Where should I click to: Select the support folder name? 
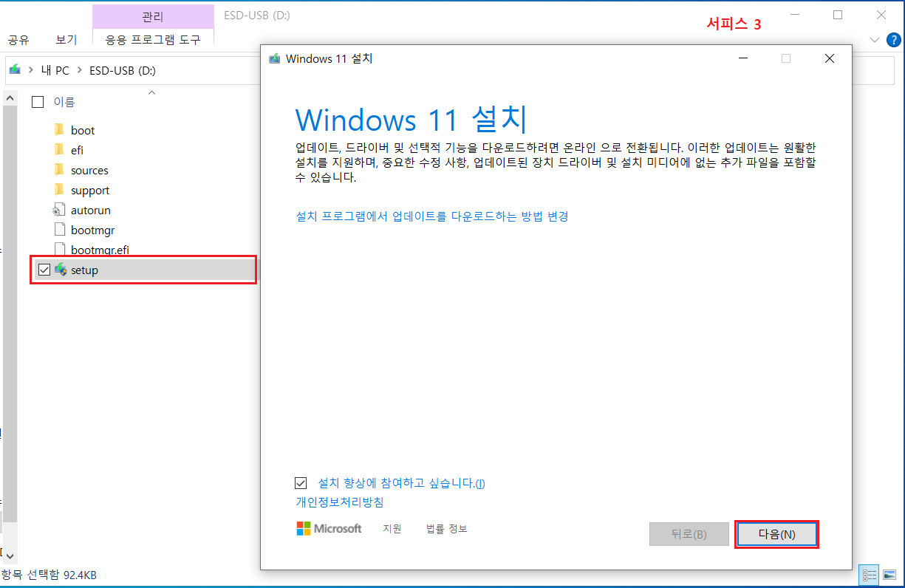point(90,190)
